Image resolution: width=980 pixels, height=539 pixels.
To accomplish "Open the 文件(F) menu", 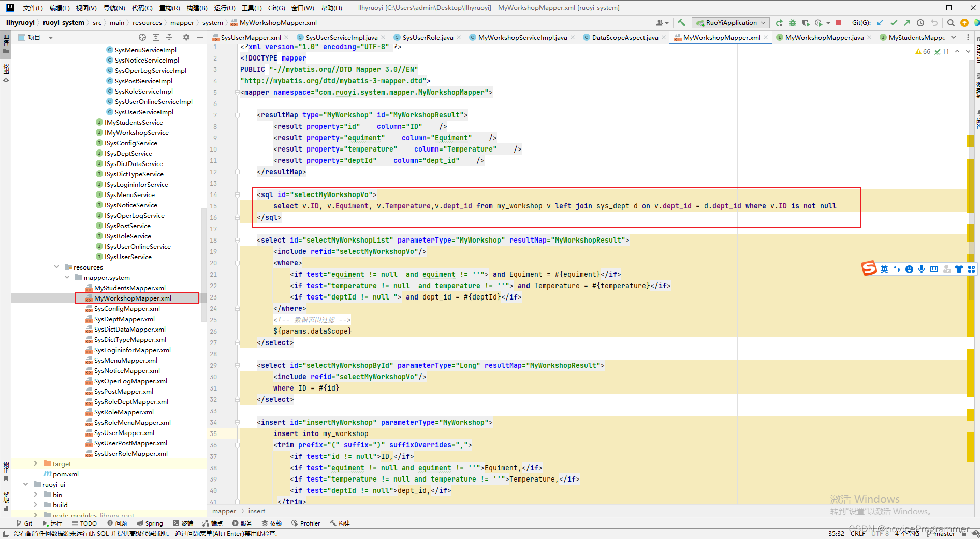I will (33, 8).
